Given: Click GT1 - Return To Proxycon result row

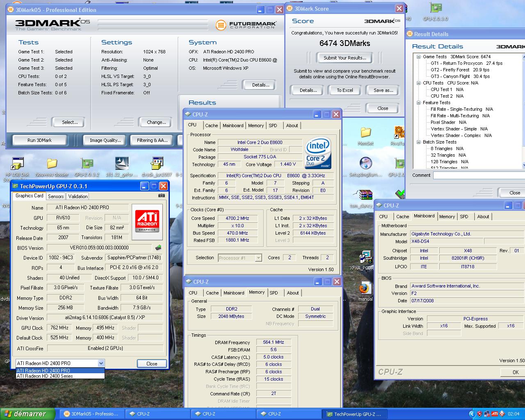Looking at the screenshot, I should tap(466, 63).
